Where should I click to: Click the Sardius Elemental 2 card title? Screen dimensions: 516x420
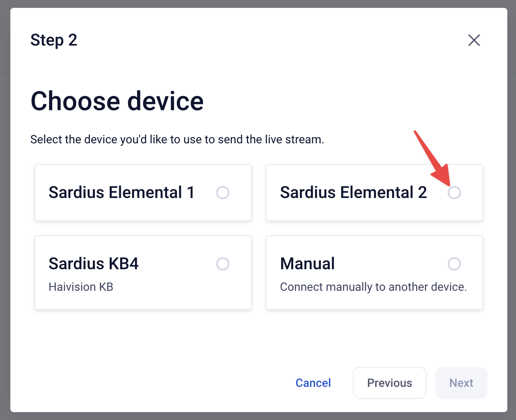point(353,193)
